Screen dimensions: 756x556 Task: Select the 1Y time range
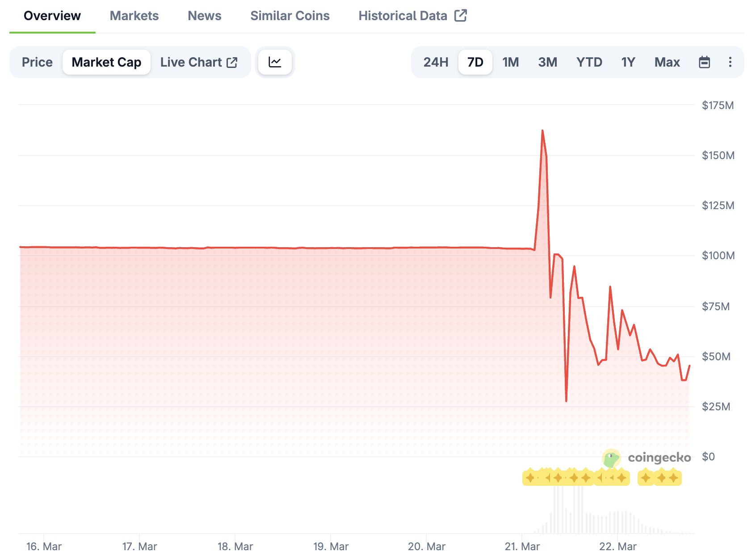[x=628, y=62]
